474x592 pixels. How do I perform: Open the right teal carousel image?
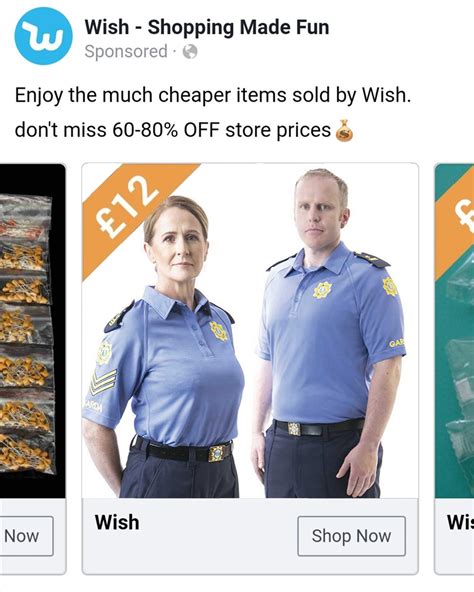[454, 331]
